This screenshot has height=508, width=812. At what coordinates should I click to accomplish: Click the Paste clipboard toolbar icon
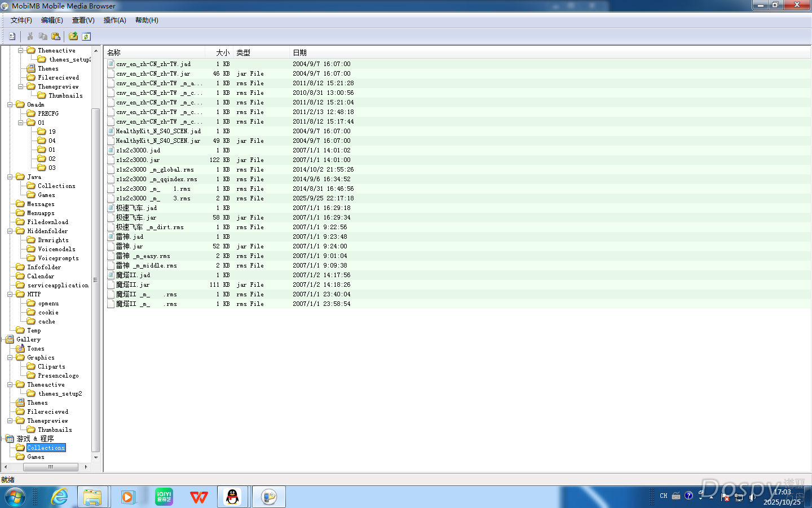coord(56,36)
